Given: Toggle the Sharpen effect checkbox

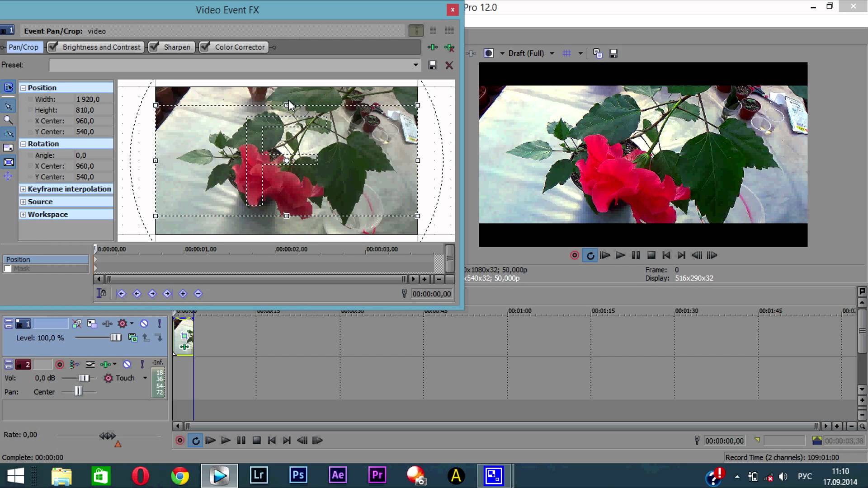Looking at the screenshot, I should click(154, 47).
